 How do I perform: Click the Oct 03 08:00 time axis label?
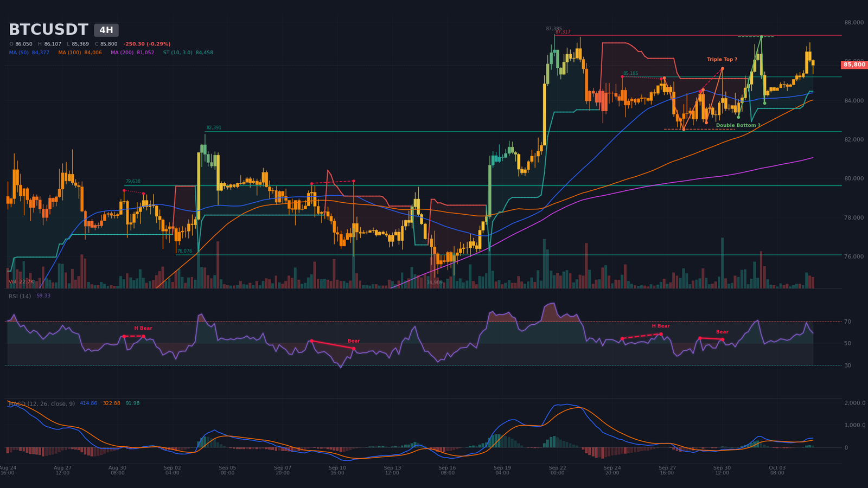tap(777, 470)
